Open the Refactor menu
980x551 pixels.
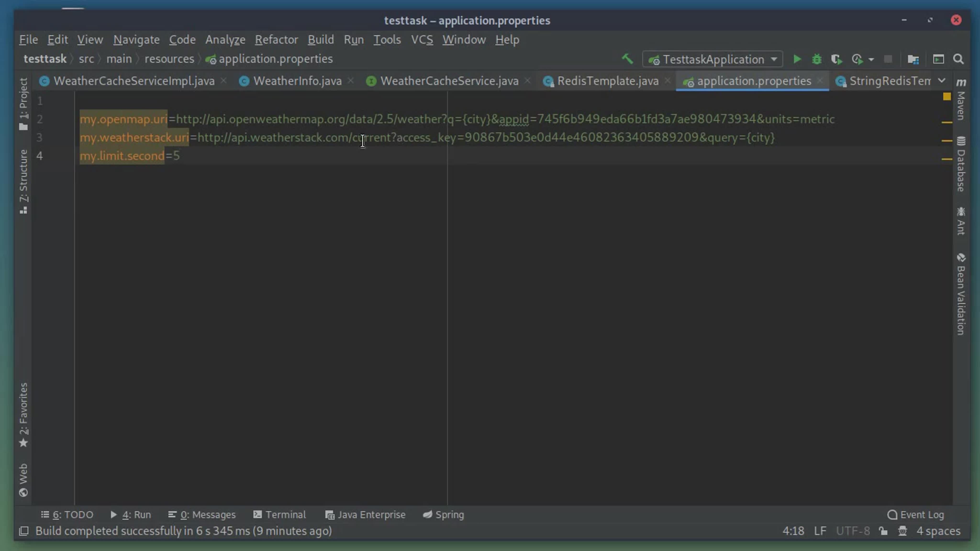276,39
